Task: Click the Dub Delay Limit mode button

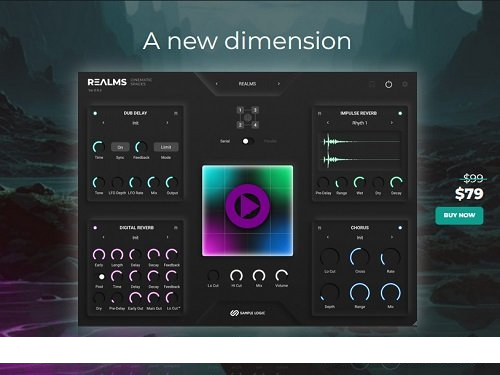Action: (166, 147)
